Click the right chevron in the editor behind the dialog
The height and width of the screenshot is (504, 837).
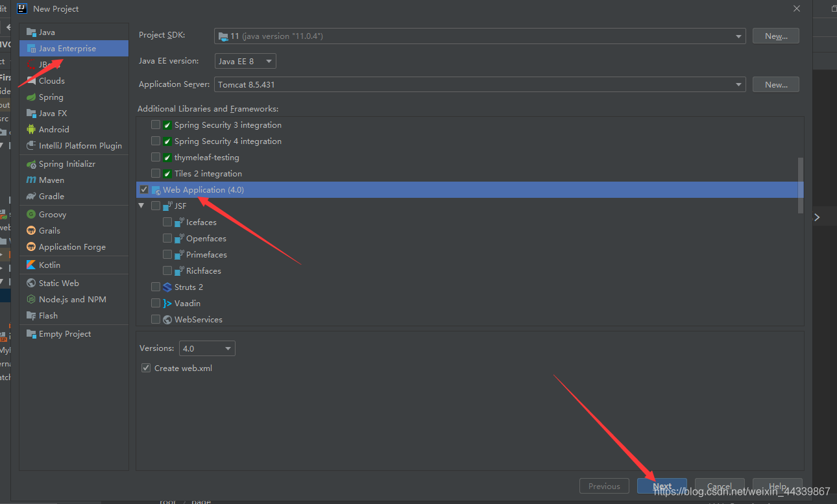[817, 217]
